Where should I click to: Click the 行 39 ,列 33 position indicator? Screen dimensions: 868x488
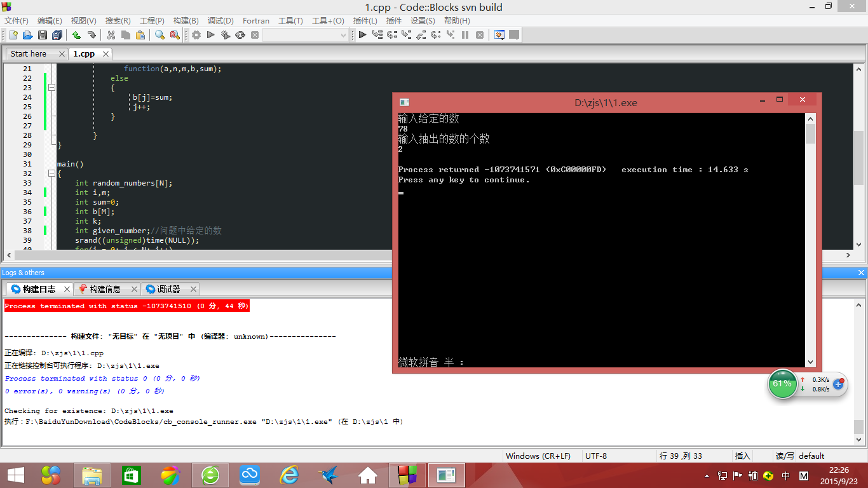click(681, 456)
